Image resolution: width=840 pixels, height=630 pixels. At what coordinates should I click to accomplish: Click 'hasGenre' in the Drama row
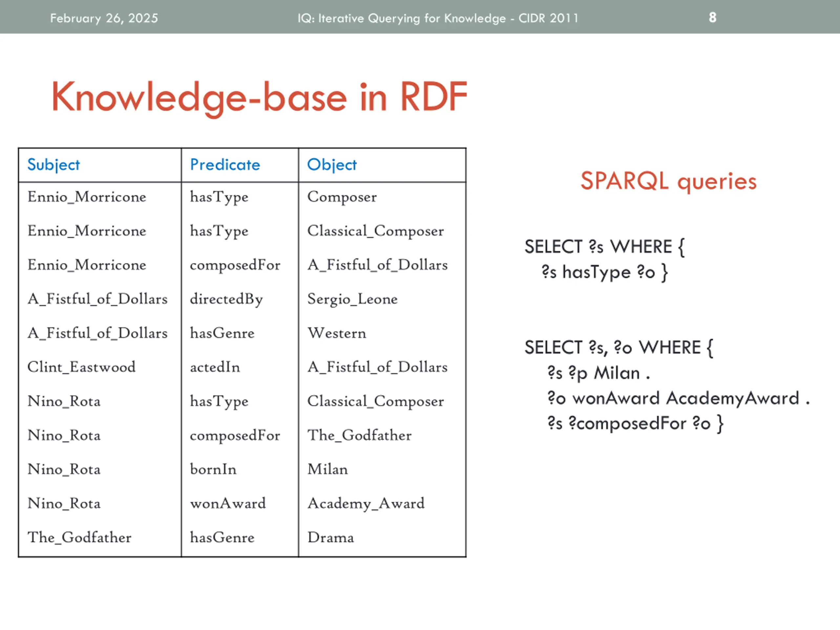(222, 537)
